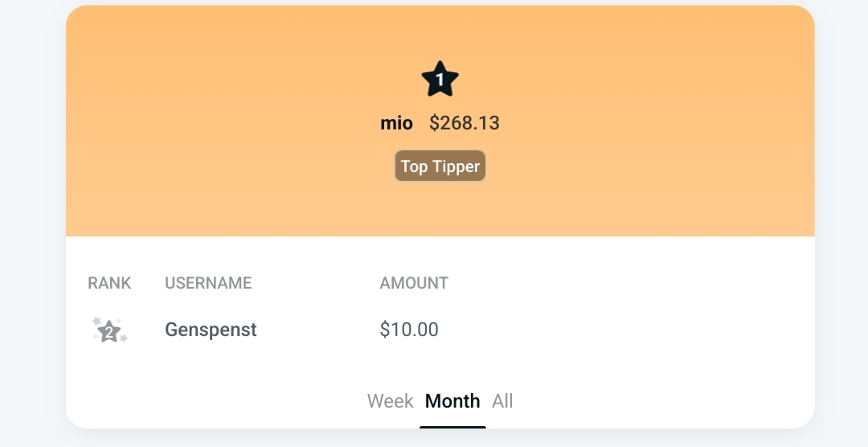Click the number 2 inside the gray star
This screenshot has height=447, width=868.
109,331
